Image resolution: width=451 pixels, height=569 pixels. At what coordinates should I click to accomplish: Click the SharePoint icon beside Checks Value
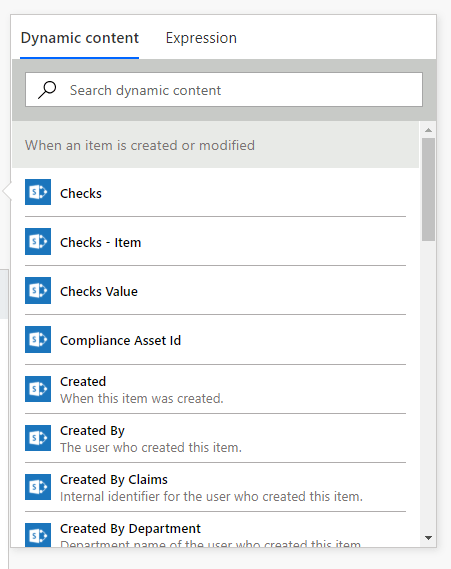pyautogui.click(x=38, y=290)
